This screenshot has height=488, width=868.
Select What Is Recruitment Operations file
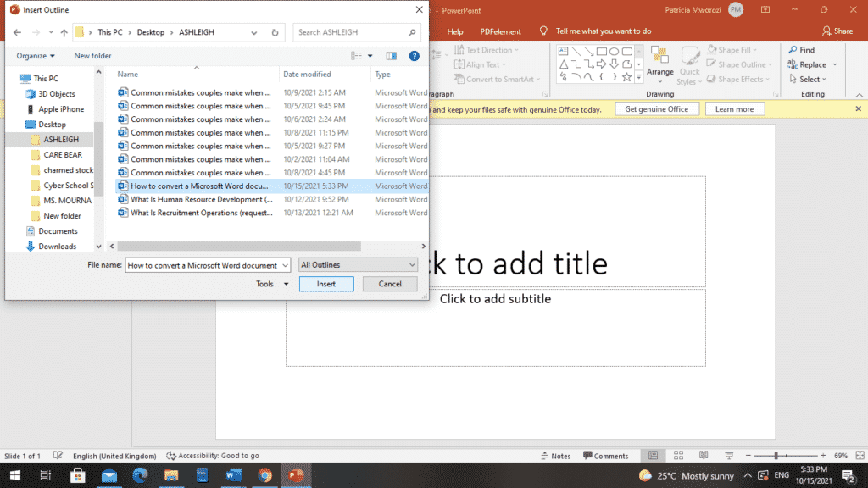[202, 213]
